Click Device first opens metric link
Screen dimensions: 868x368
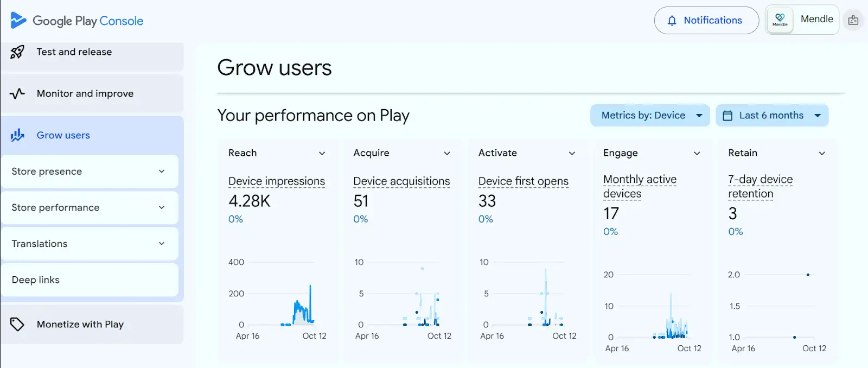click(524, 181)
